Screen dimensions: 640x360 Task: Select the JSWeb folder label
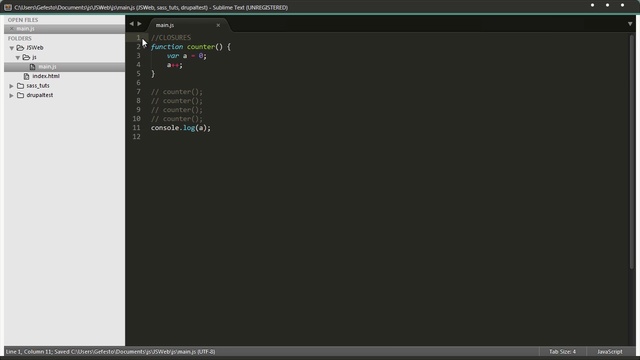(x=35, y=48)
